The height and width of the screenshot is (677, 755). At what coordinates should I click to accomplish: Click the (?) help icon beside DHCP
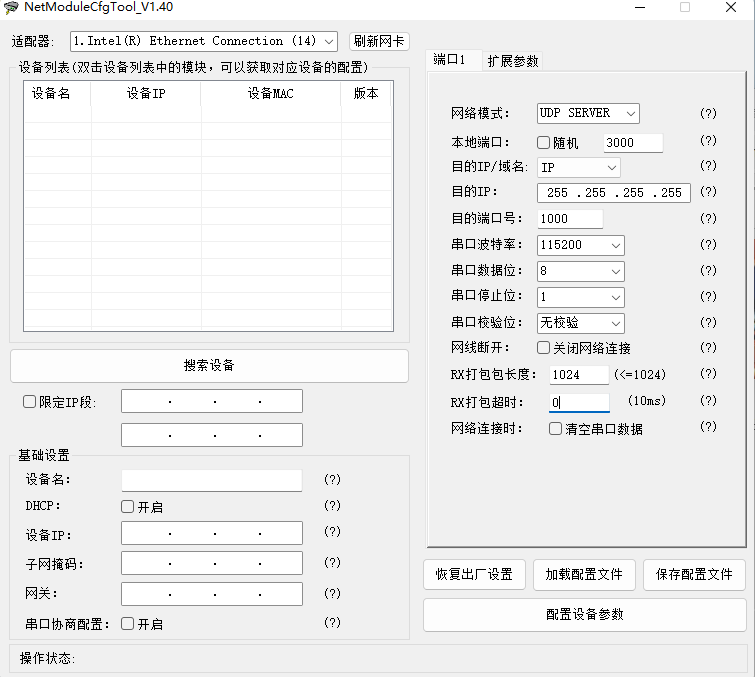pos(333,506)
